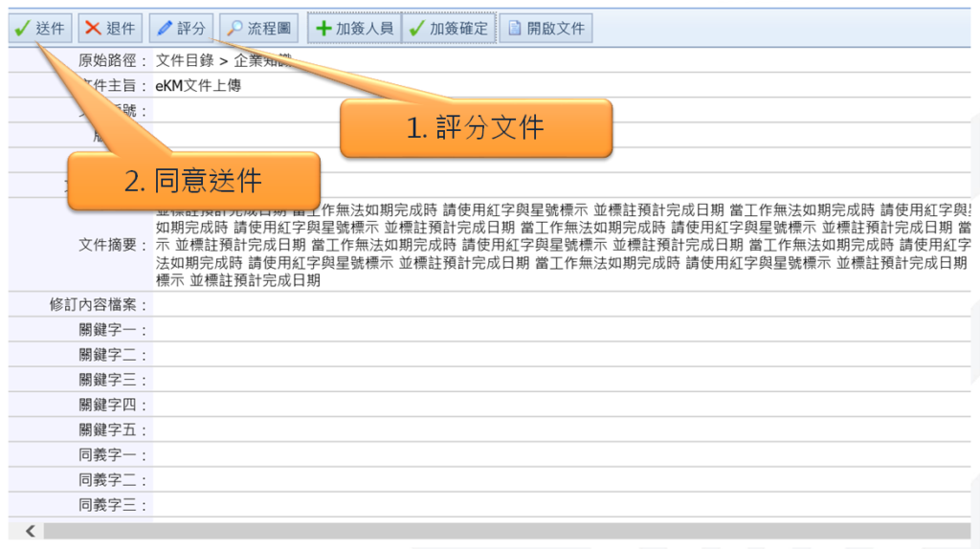Add signers with the 加簽人員 plus button

[352, 28]
